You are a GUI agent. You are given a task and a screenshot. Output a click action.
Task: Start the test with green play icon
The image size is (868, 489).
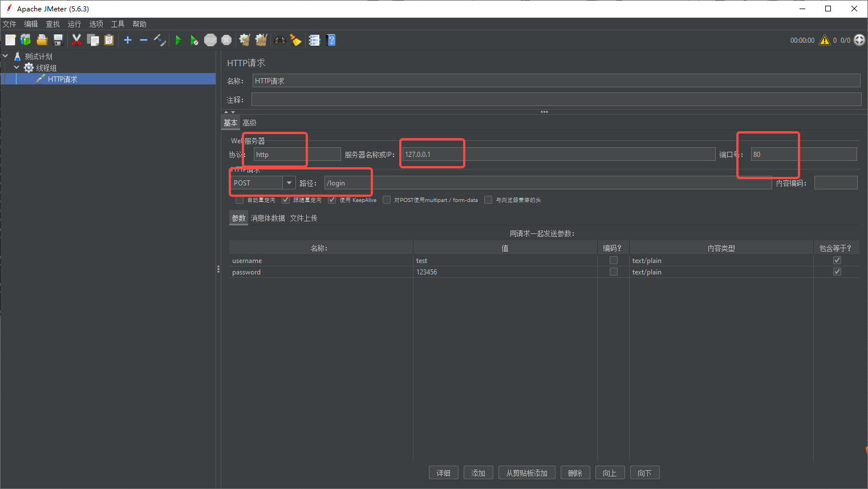point(179,40)
